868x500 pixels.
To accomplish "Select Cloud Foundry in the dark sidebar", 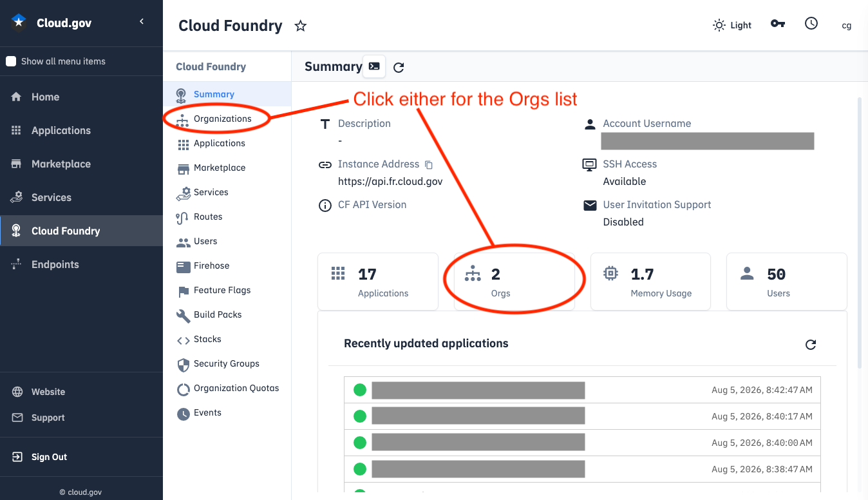I will [81, 231].
